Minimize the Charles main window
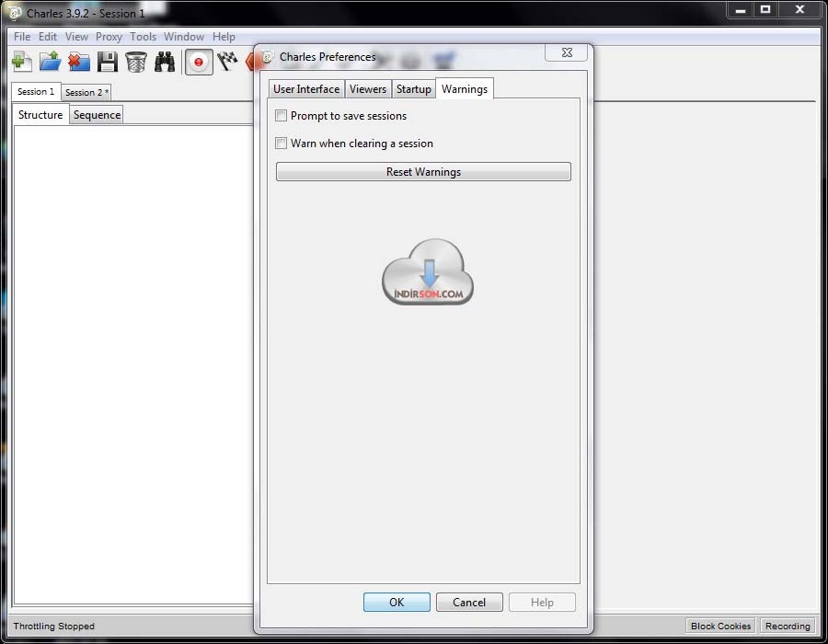Screen dimensions: 828x644 pos(741,10)
